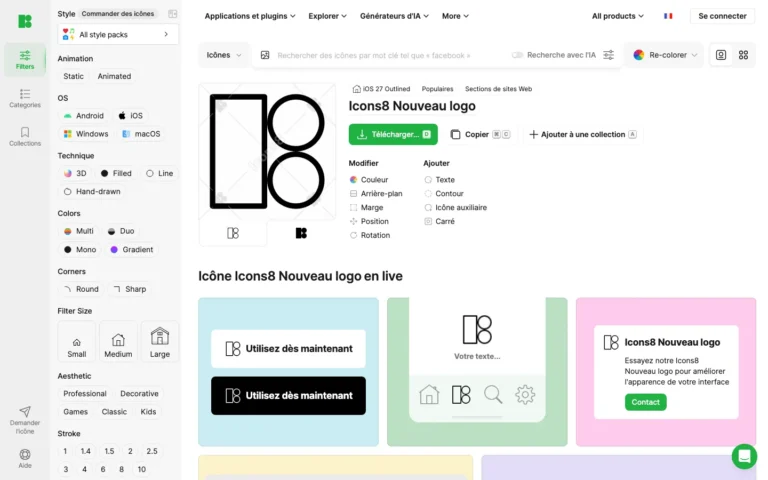The width and height of the screenshot is (768, 480).
Task: Add Texte to the icon
Action: (439, 180)
